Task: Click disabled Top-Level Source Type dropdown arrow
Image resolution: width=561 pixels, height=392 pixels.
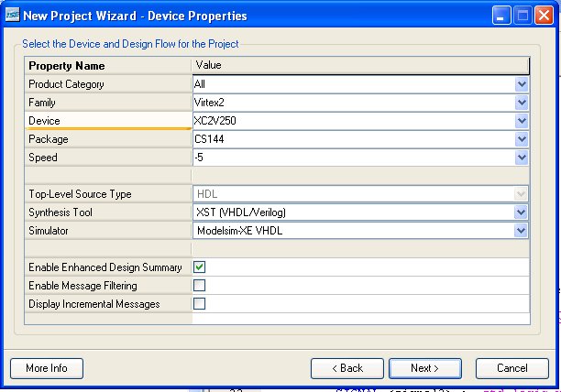Action: tap(521, 194)
